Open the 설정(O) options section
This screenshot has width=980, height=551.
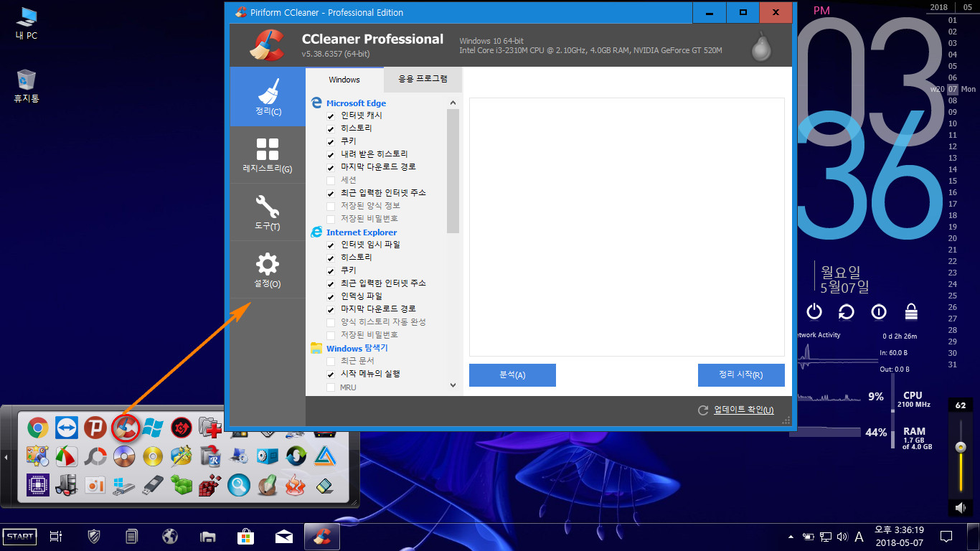coord(268,270)
